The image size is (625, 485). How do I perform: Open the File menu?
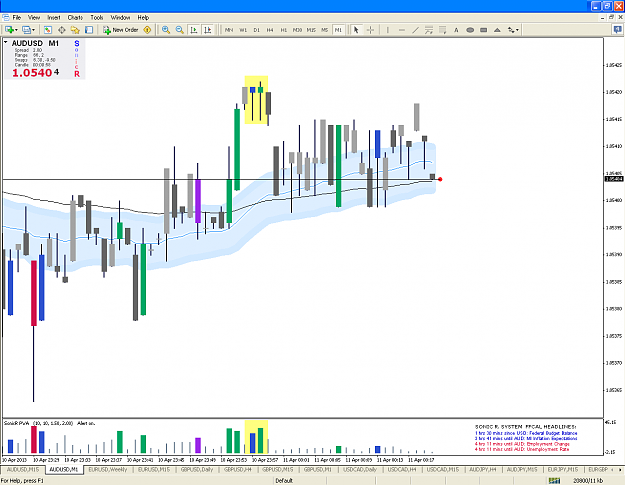(x=17, y=18)
